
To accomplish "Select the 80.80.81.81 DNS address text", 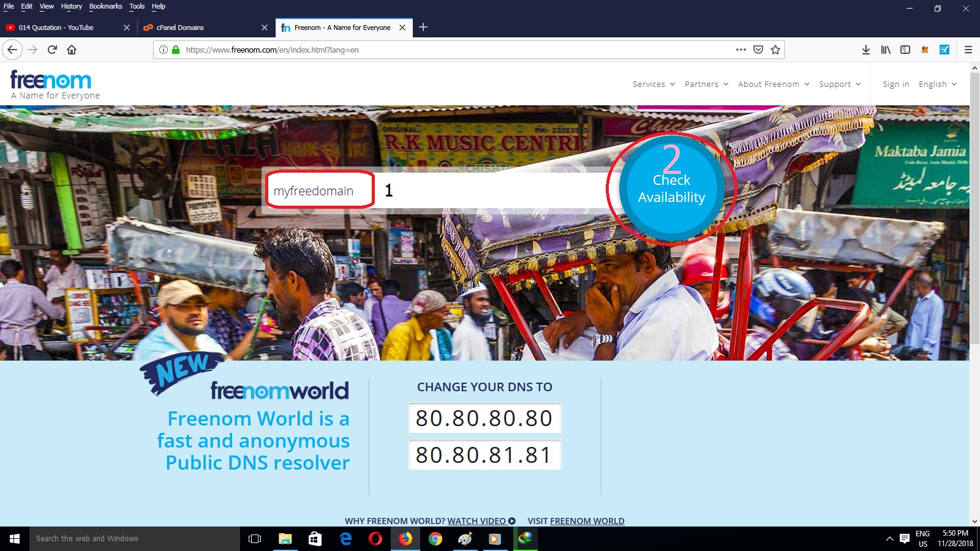I will pyautogui.click(x=484, y=455).
